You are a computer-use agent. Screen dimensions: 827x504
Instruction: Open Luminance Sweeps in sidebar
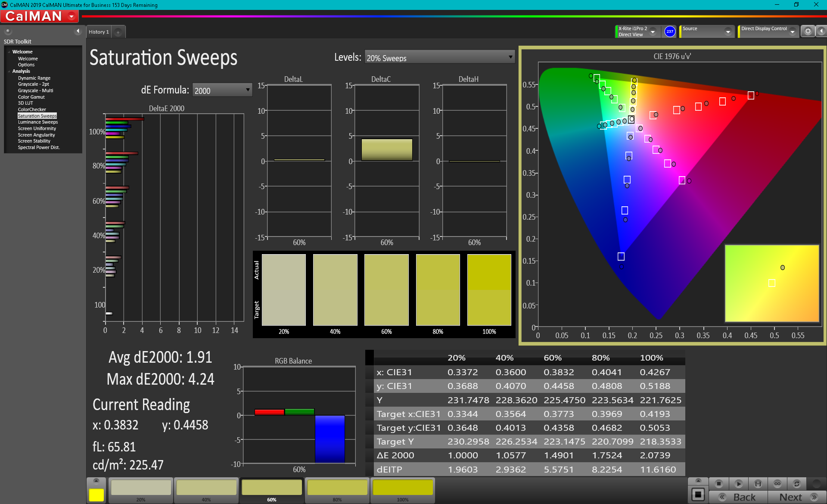(x=38, y=122)
